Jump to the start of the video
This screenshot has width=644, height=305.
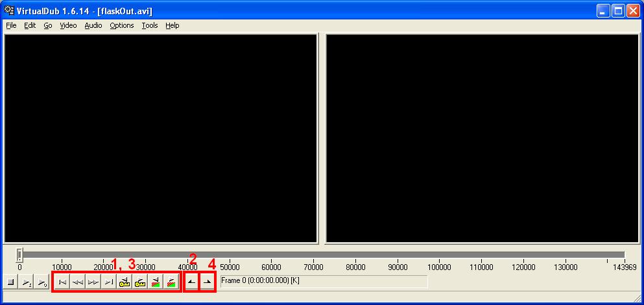62,282
